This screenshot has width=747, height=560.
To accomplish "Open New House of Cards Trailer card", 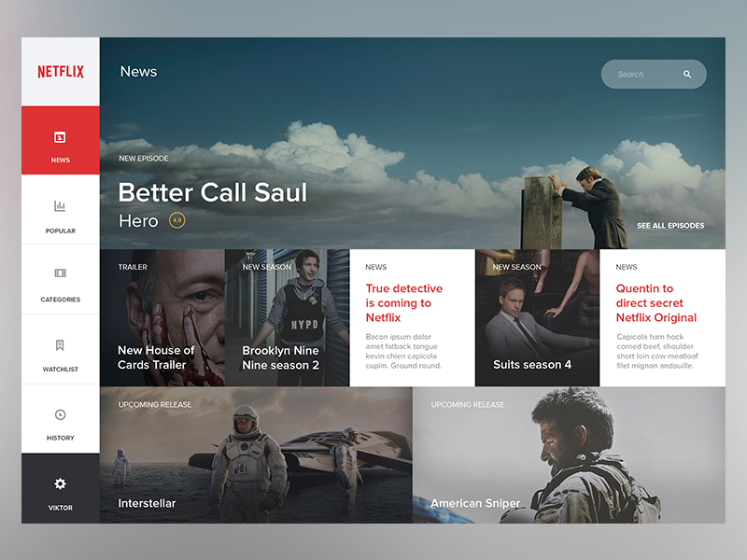I will tap(162, 317).
